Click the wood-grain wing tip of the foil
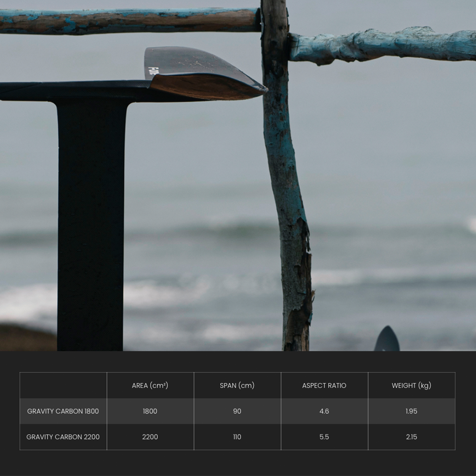 pos(213,87)
